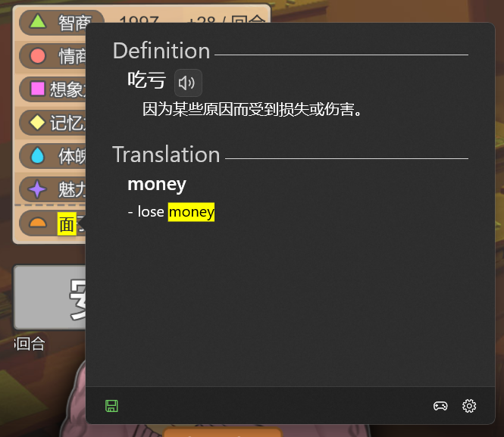Click the Translation section heading
504x437 pixels.
tap(166, 155)
